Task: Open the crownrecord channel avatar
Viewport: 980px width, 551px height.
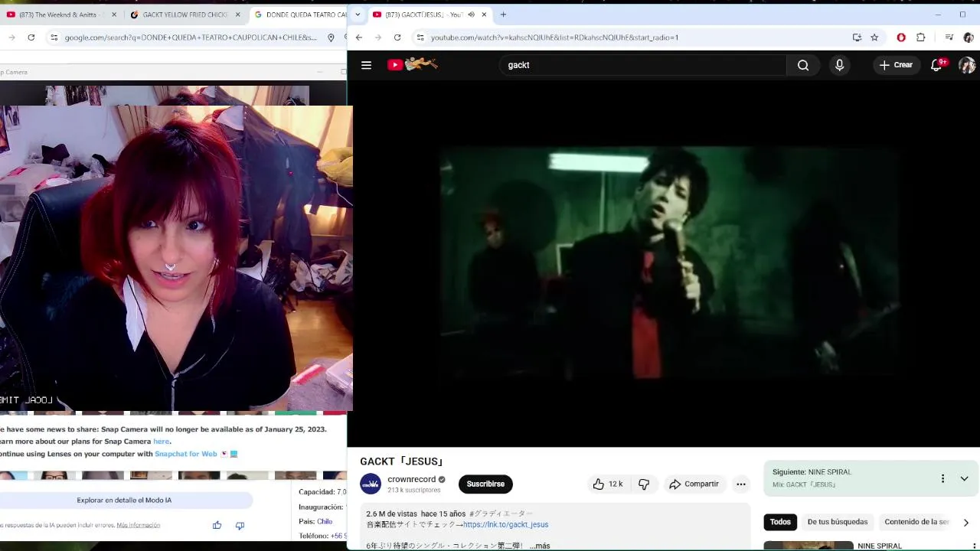Action: click(371, 484)
